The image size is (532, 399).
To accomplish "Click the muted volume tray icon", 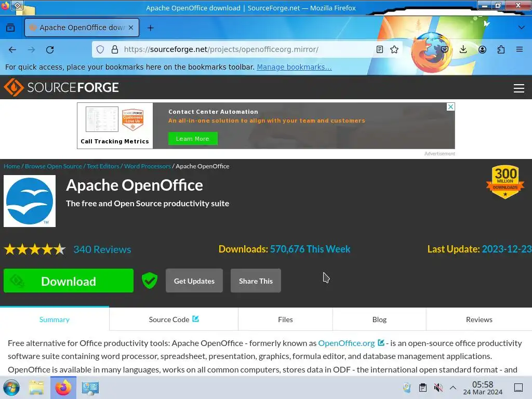I will [x=438, y=388].
